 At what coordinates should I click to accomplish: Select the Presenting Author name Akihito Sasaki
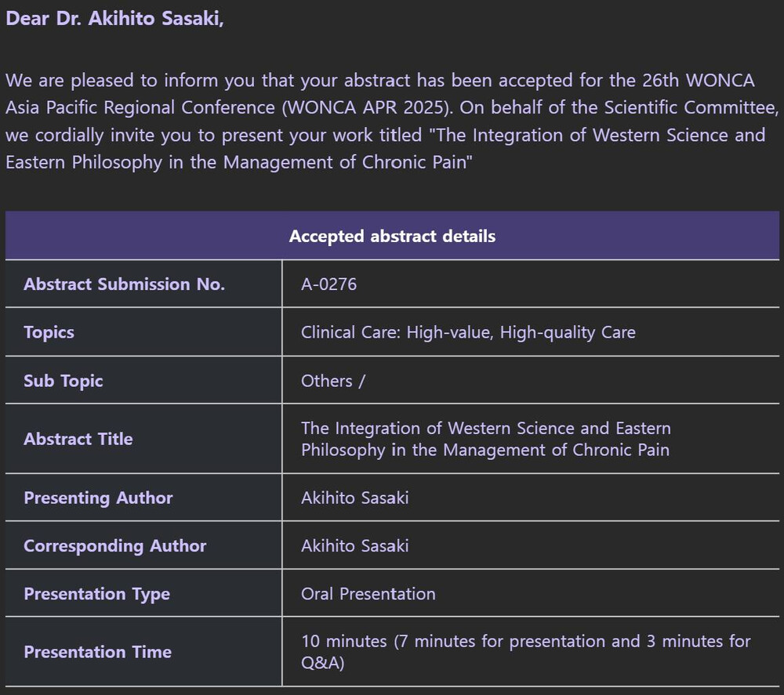(354, 498)
